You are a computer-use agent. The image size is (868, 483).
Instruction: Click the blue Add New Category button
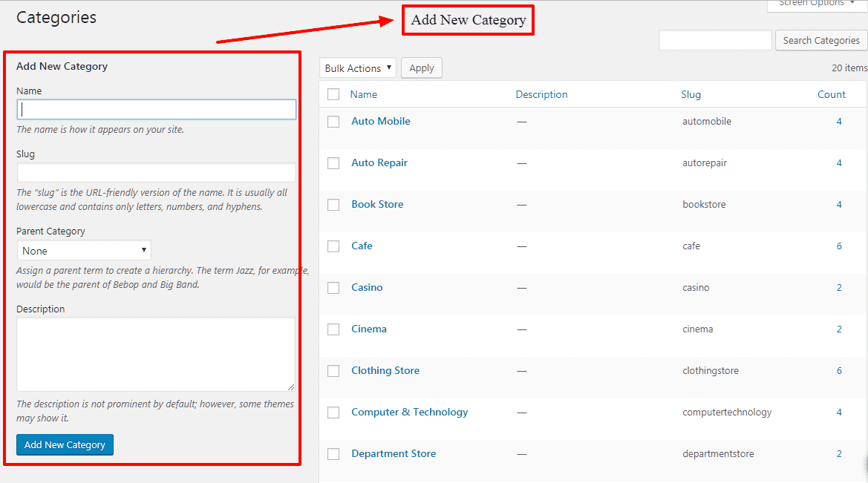(x=65, y=445)
